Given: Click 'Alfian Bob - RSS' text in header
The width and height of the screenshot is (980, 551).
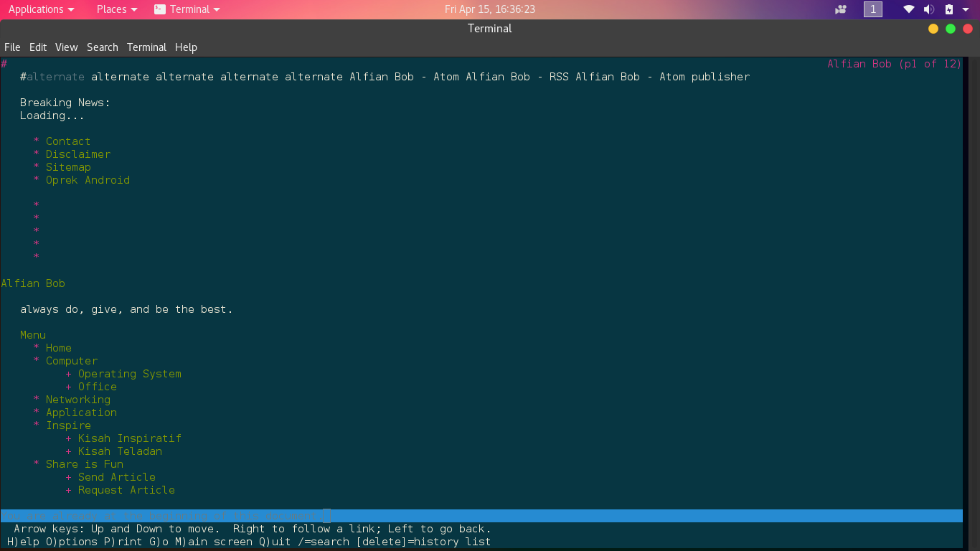Looking at the screenshot, I should click(517, 77).
